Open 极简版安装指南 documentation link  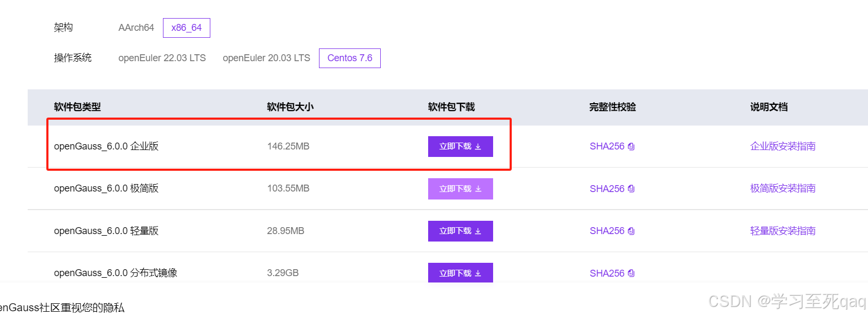click(x=782, y=188)
